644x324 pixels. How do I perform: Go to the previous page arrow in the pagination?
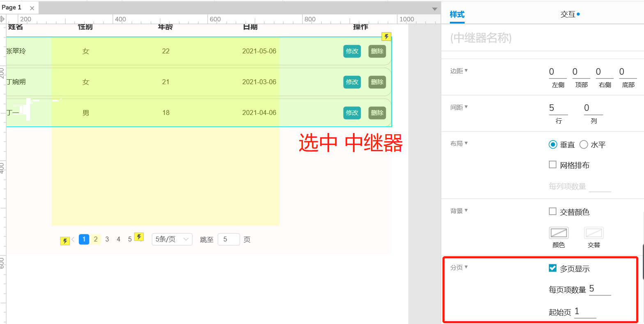click(73, 239)
